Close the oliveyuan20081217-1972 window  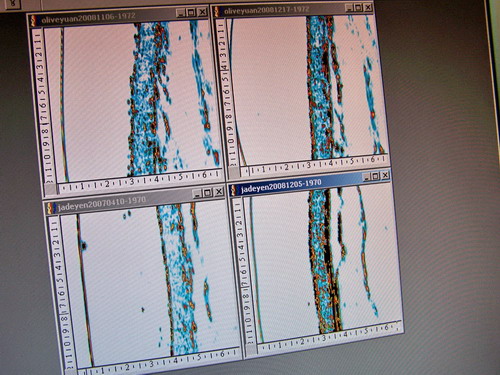click(368, 7)
